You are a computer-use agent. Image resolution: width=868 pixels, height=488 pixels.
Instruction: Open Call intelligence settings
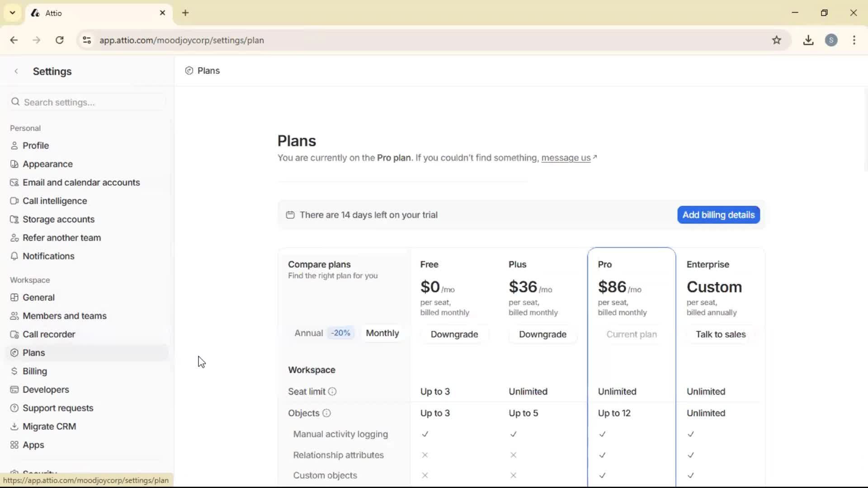[x=54, y=201]
